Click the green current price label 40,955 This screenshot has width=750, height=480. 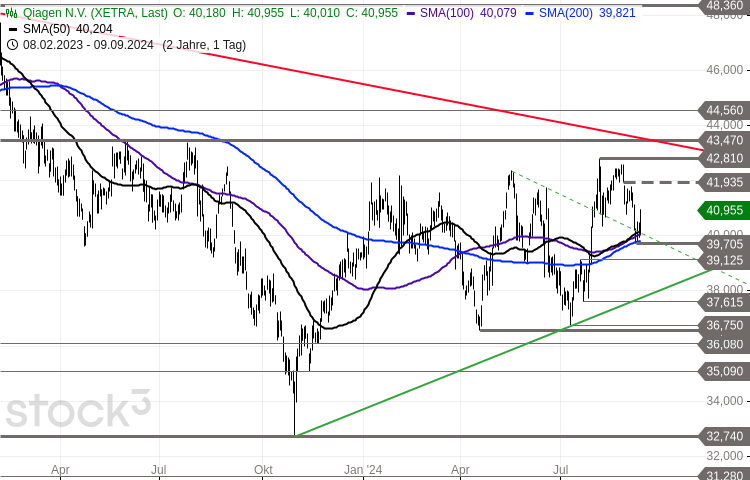point(724,210)
